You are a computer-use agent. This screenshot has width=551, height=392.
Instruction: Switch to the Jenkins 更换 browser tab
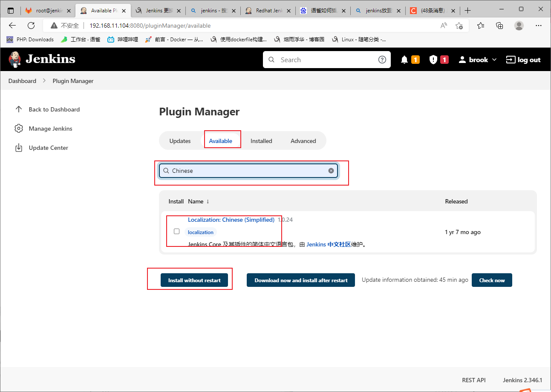point(158,11)
